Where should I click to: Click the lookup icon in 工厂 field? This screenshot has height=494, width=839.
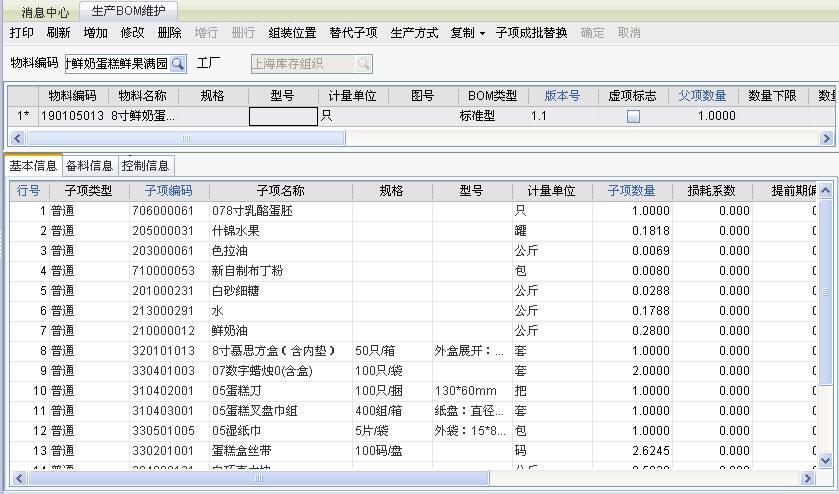362,64
